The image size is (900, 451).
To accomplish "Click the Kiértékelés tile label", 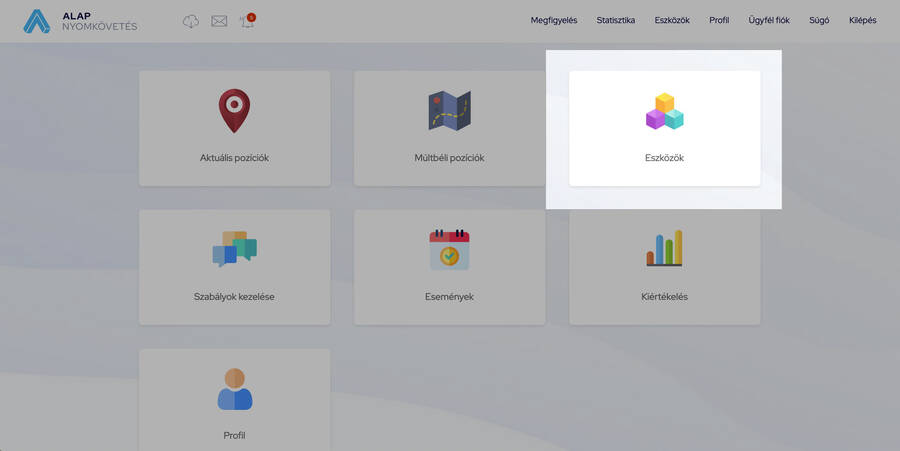I will tap(664, 297).
